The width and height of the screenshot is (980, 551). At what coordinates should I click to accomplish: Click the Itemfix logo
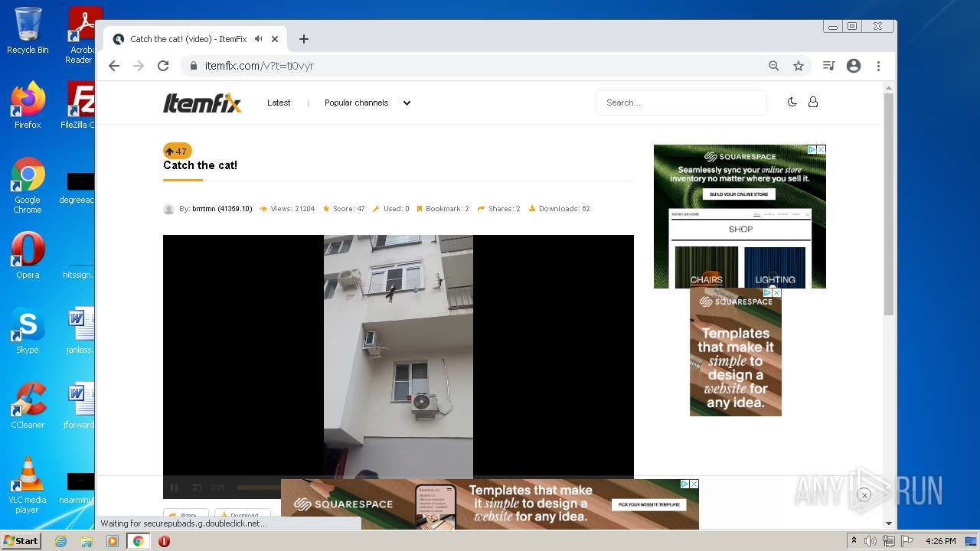[202, 103]
